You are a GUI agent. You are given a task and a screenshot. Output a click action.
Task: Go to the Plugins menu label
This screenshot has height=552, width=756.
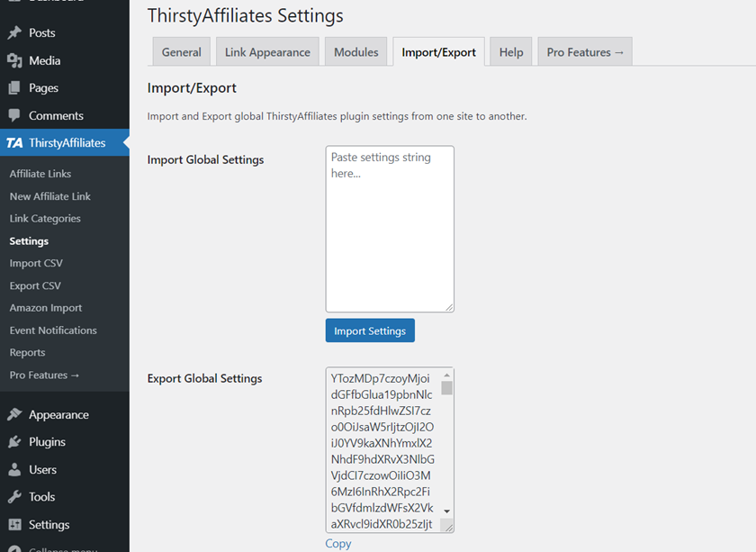click(x=47, y=442)
